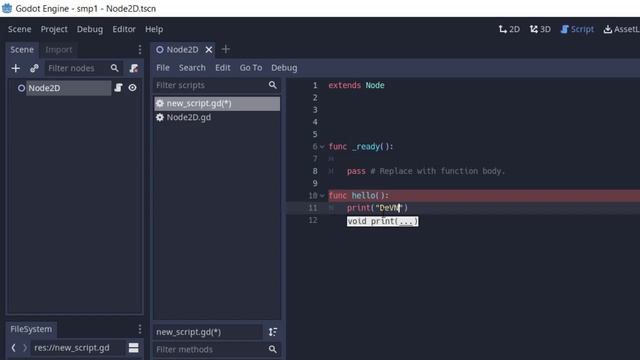Go to previous folder in FileSystem
640x360 pixels.
[x=13, y=348]
